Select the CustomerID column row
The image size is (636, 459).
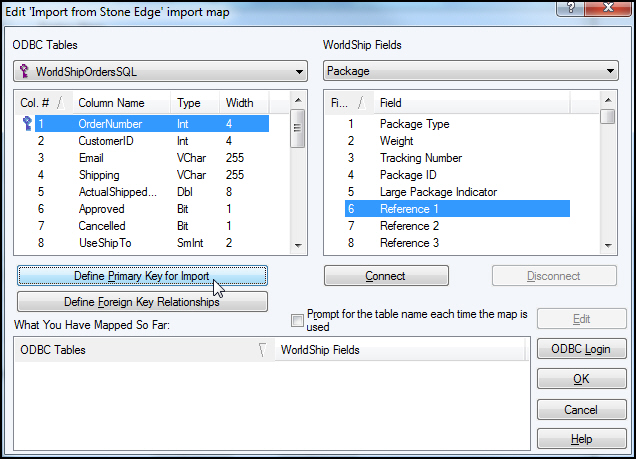[x=152, y=141]
